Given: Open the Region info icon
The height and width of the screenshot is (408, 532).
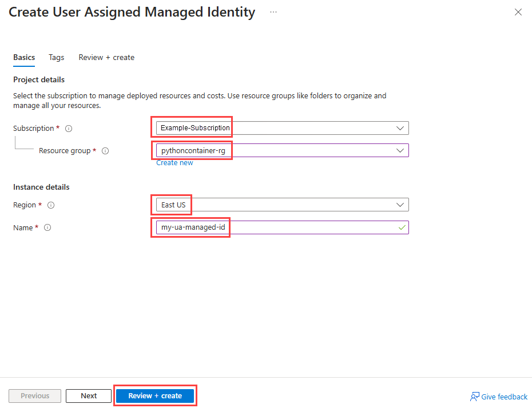Looking at the screenshot, I should pyautogui.click(x=51, y=205).
